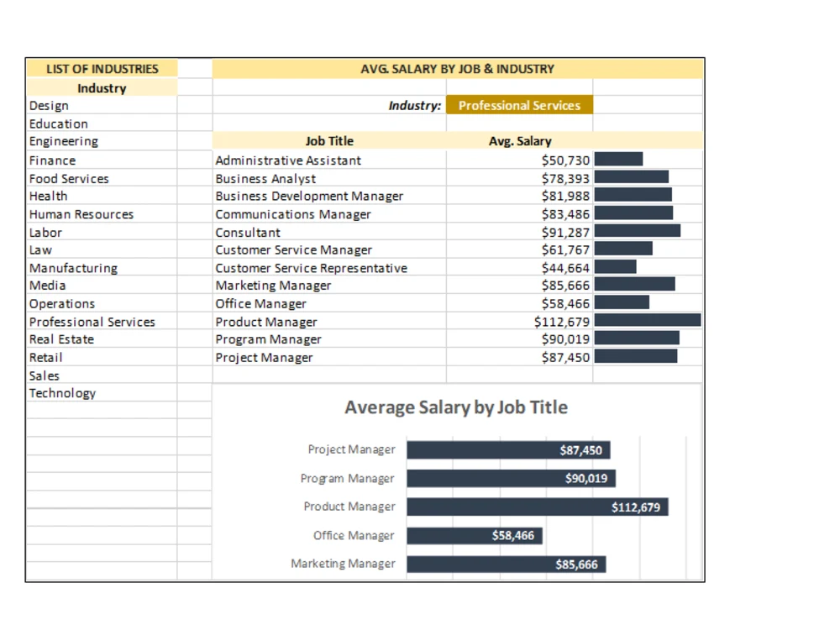Screen dimensions: 840x630
Task: Select the Program Manager axis label
Action: coord(348,478)
